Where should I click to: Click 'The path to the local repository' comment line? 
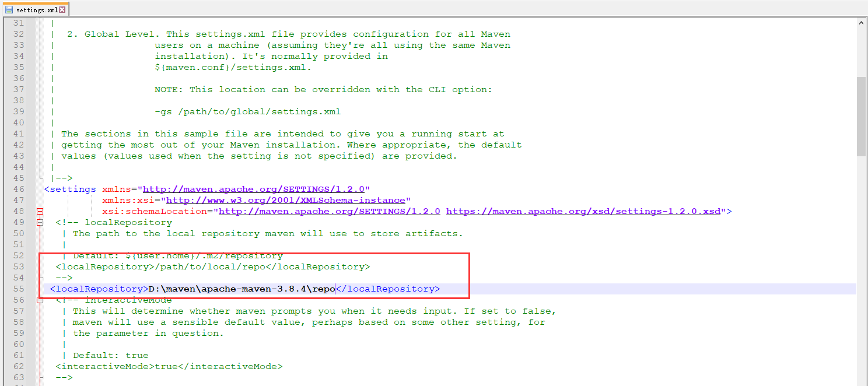(x=268, y=233)
